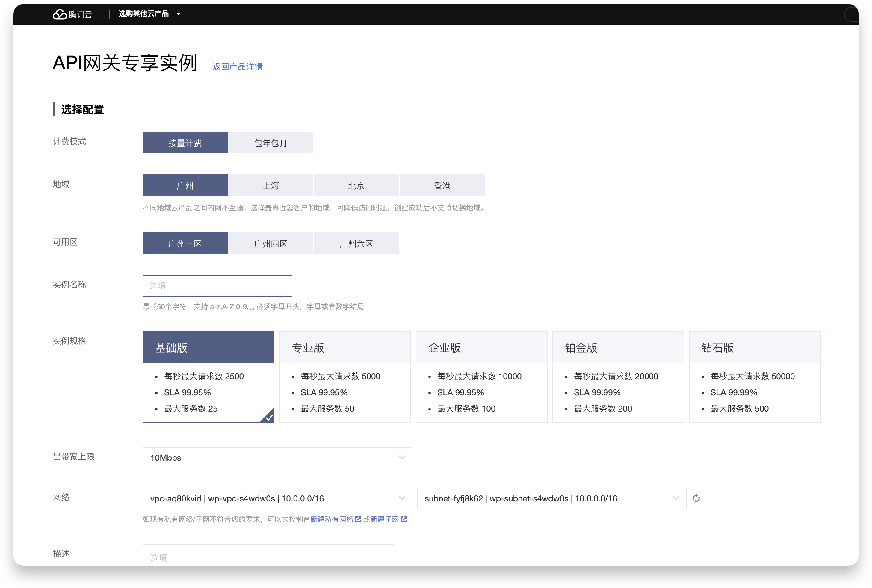872x588 pixels.
Task: Choose 香港 region
Action: 442,185
